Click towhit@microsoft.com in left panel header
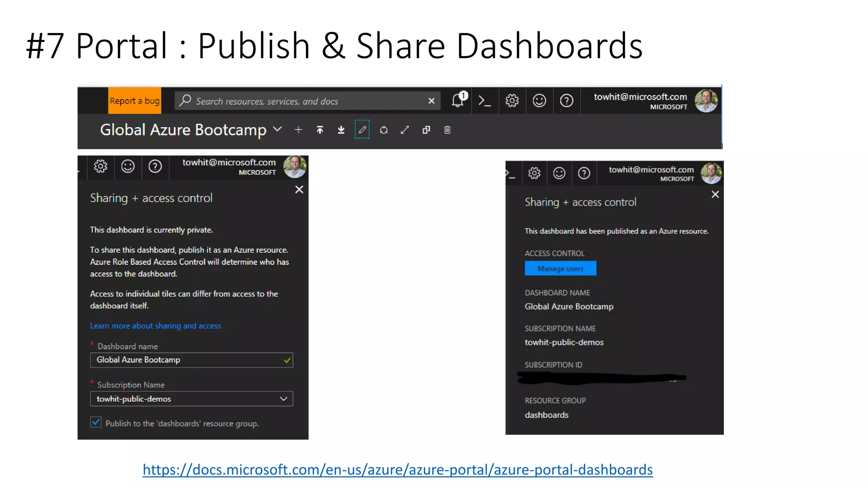The height and width of the screenshot is (488, 868). click(229, 163)
